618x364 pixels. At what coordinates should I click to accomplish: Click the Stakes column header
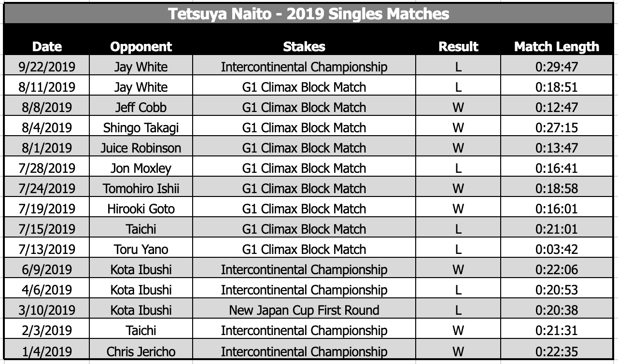304,46
